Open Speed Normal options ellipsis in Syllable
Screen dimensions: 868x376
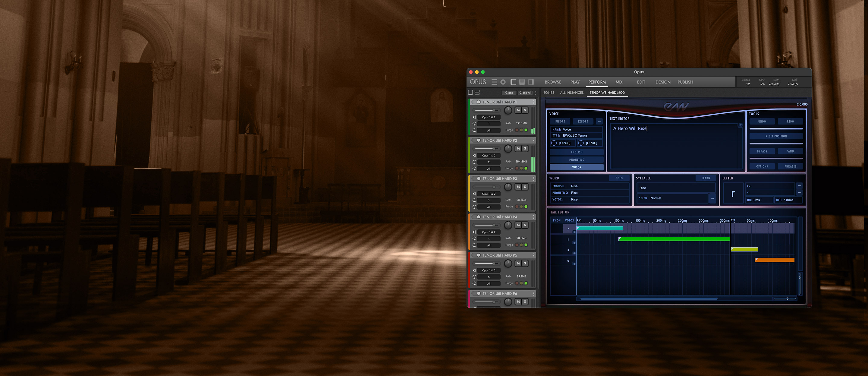pyautogui.click(x=712, y=199)
